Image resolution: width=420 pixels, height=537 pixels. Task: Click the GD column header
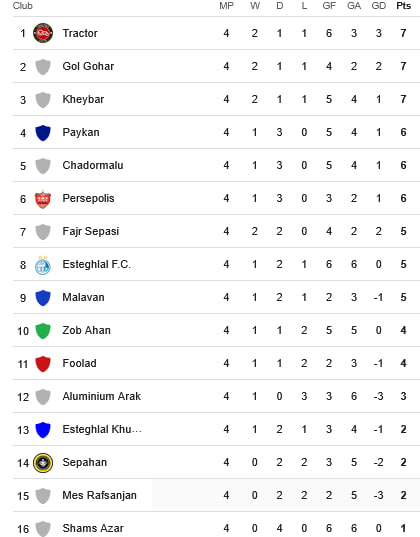tap(379, 6)
